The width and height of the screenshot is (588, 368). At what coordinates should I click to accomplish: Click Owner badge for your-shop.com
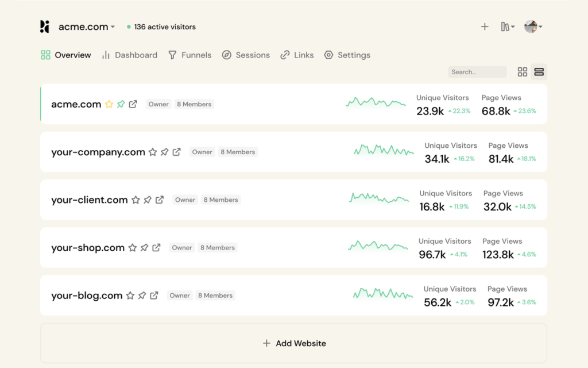[x=182, y=247]
